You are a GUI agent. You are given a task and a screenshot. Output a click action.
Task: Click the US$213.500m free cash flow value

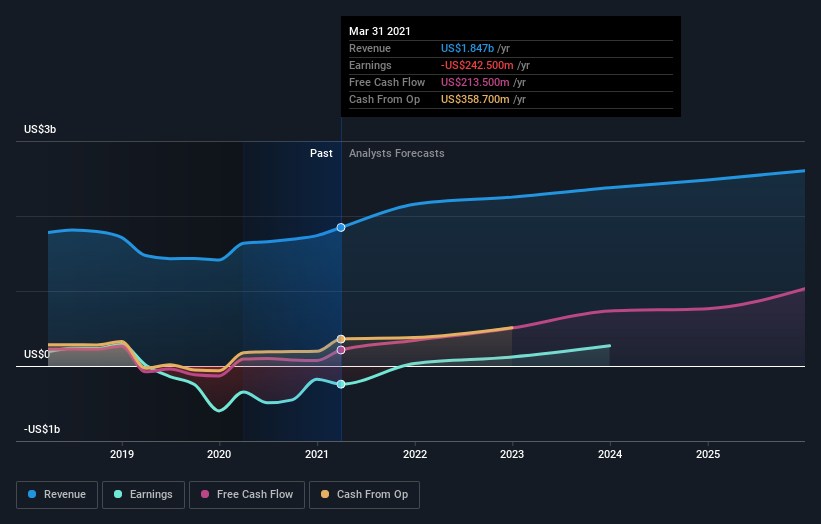(x=475, y=82)
